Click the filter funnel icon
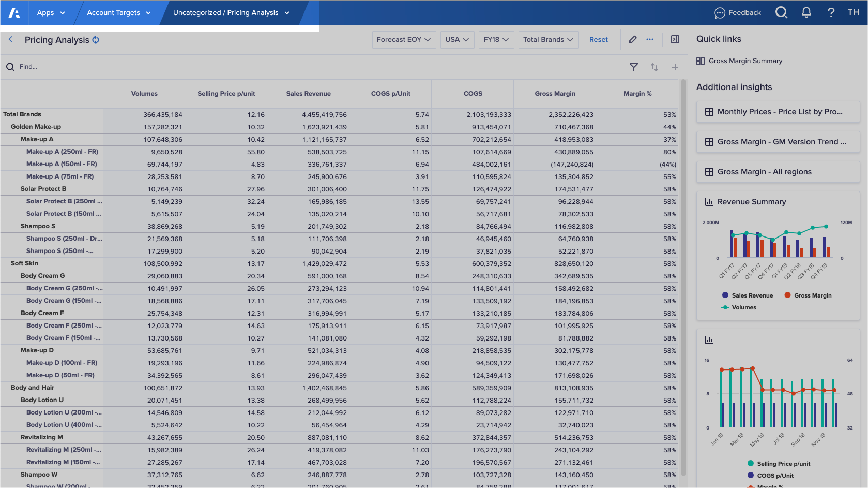The image size is (868, 488). pyautogui.click(x=633, y=67)
